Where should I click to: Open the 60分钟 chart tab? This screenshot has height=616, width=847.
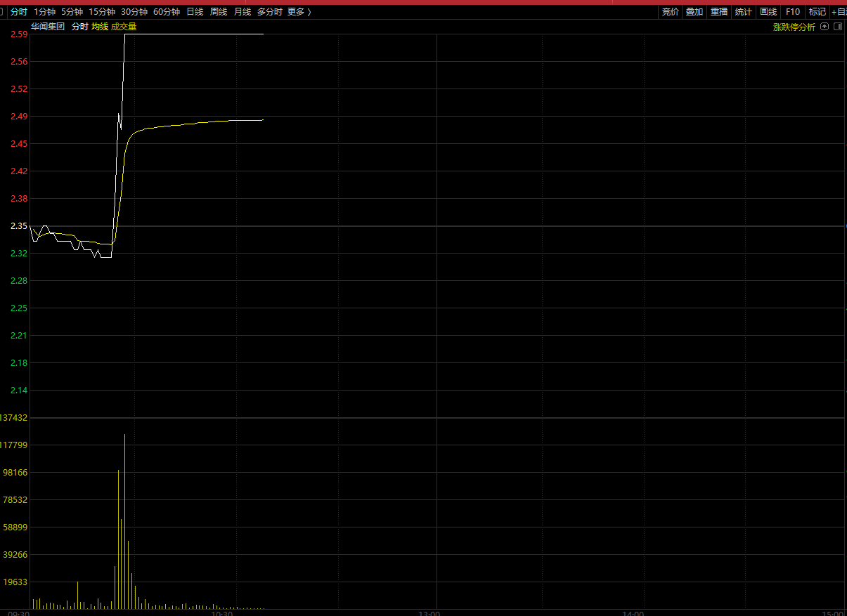[x=167, y=12]
